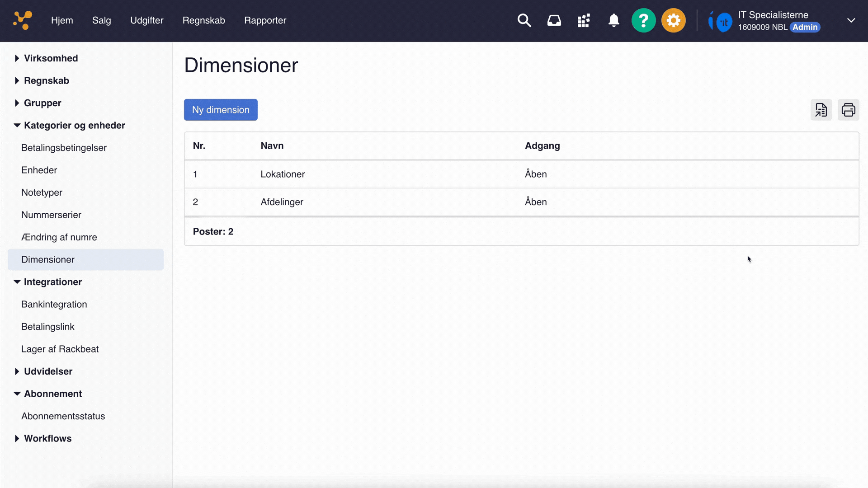Open the Rapporter menu
Image resolution: width=868 pixels, height=488 pixels.
point(265,20)
